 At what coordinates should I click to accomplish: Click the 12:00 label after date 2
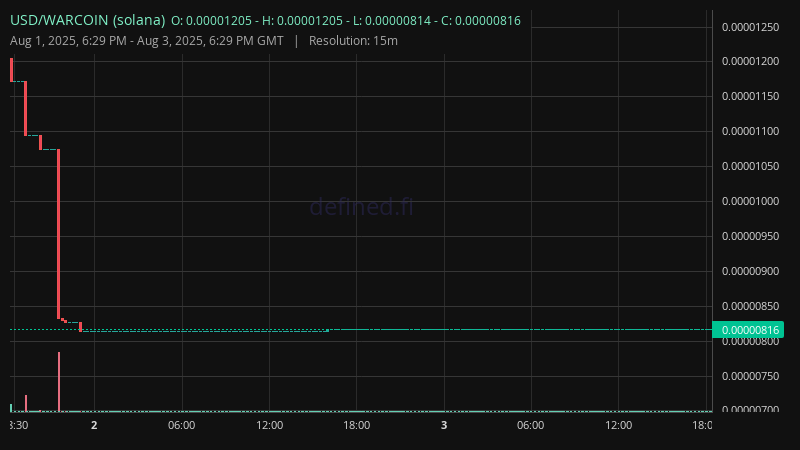click(269, 426)
